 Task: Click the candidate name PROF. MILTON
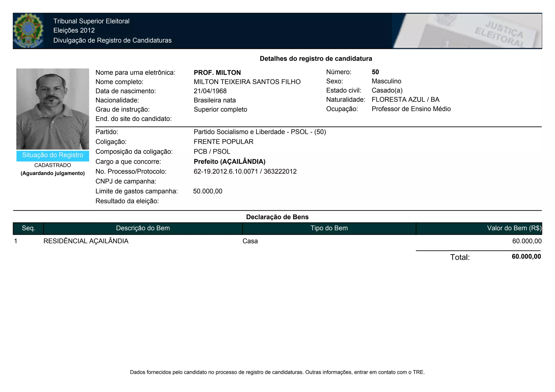pos(217,73)
